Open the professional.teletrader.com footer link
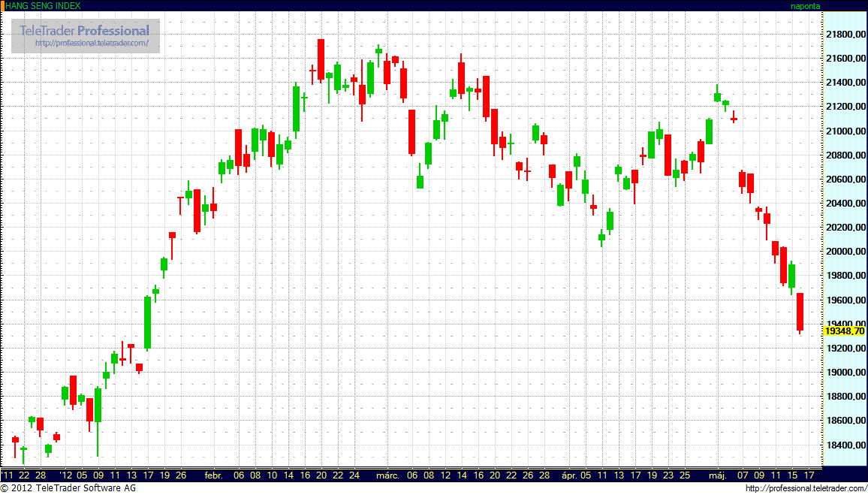The height and width of the screenshot is (495, 868). coord(805,488)
